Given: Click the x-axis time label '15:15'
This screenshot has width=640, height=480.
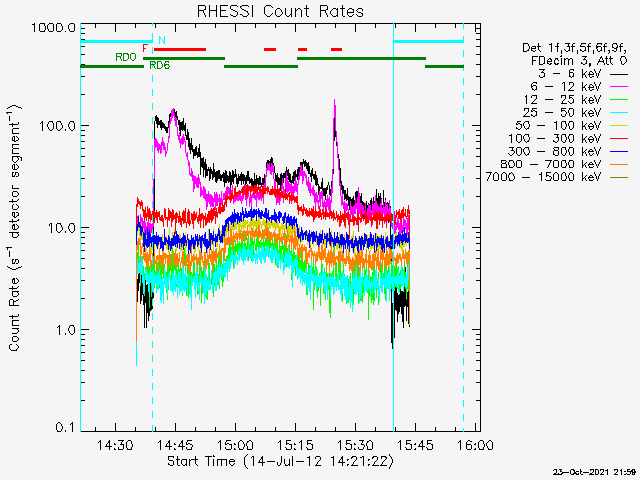Looking at the screenshot, I should [x=296, y=445].
